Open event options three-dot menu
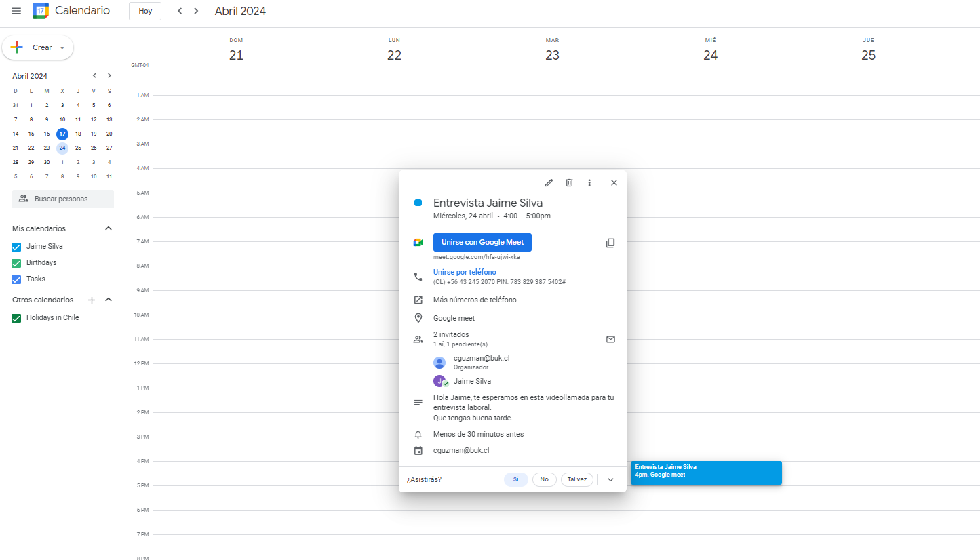Viewport: 980px width, 560px height. coord(589,182)
